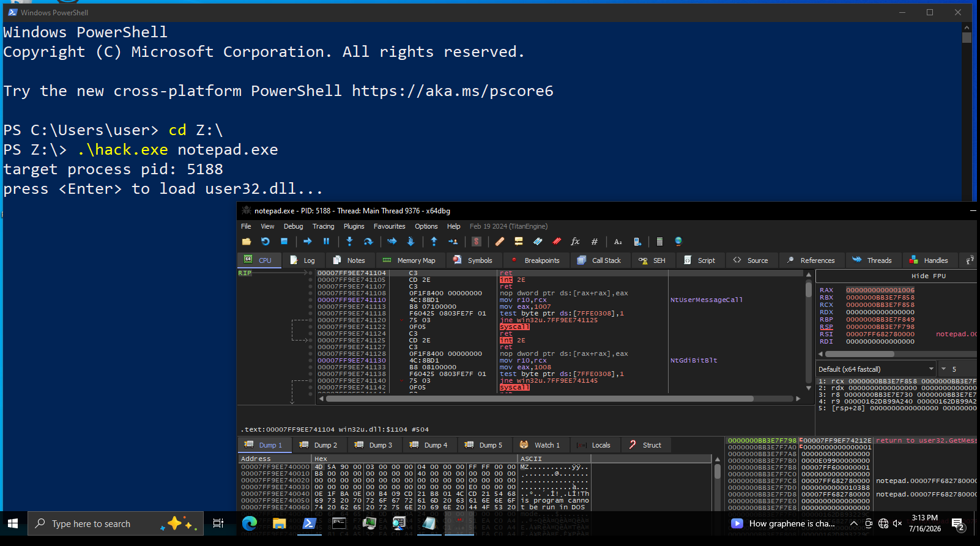Open the Help menu
This screenshot has width=980, height=546.
453,226
